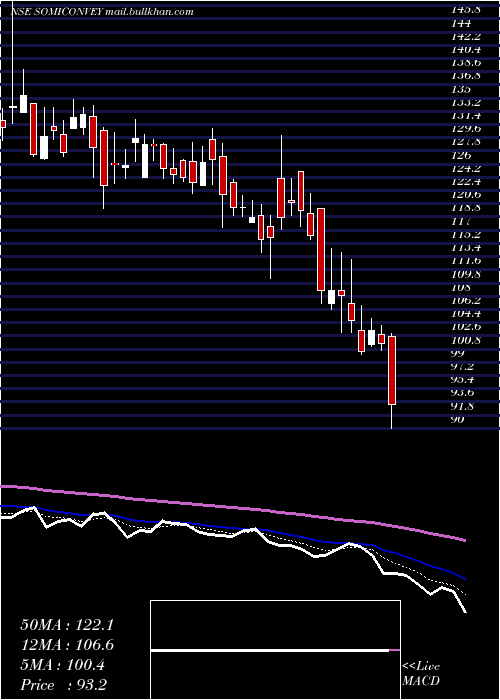Click the 138.6 price level label
Image resolution: width=500 pixels, height=700 pixels.
click(x=468, y=62)
